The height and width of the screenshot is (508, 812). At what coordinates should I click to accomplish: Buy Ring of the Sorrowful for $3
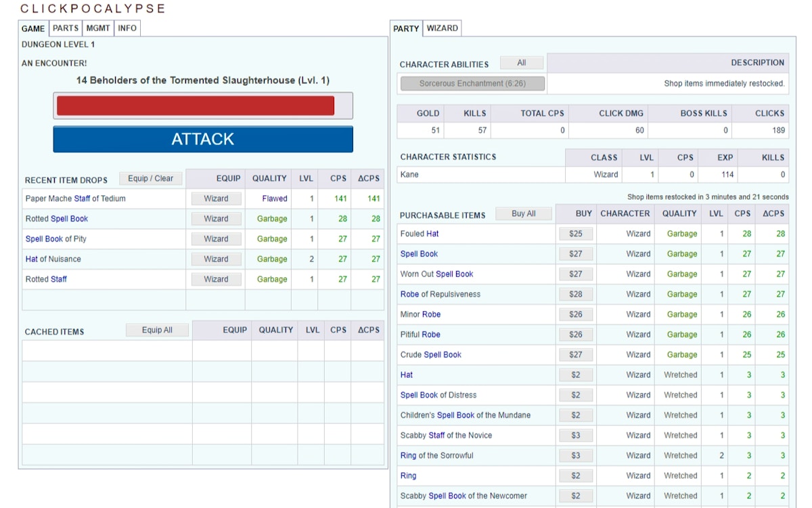tap(575, 456)
